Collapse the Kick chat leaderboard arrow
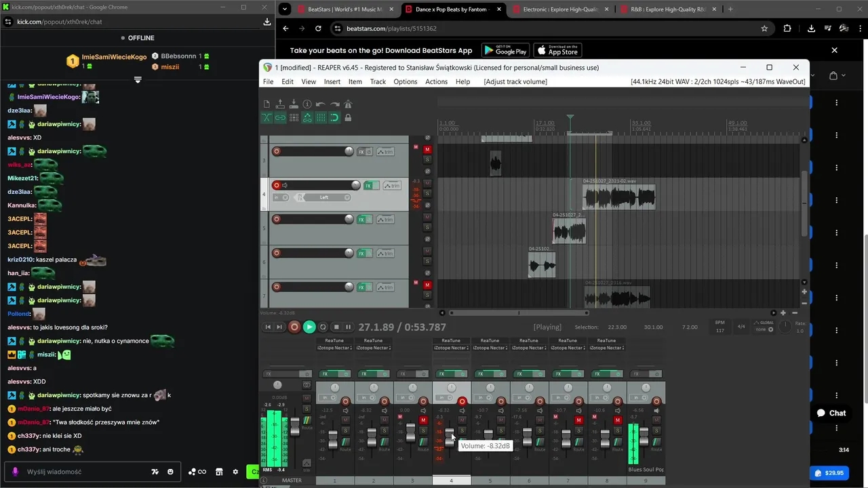 coord(138,80)
